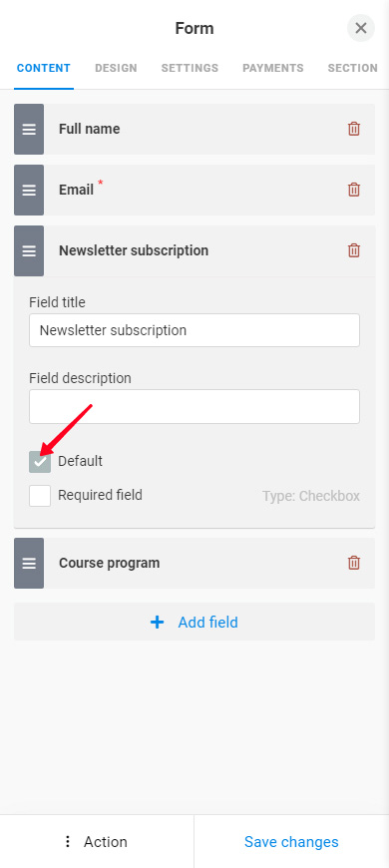Click the Newsletter subscription drag handle
The width and height of the screenshot is (389, 868).
tap(29, 250)
